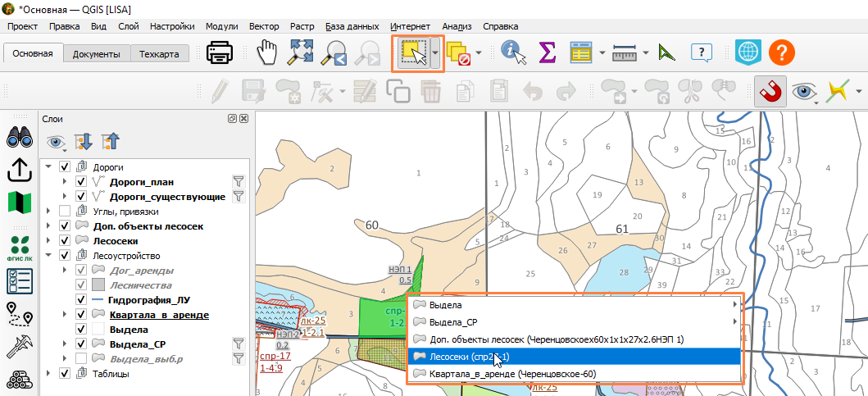Toggle the red magnet snapping tool
Viewport: 868px width, 396px height.
click(x=768, y=91)
